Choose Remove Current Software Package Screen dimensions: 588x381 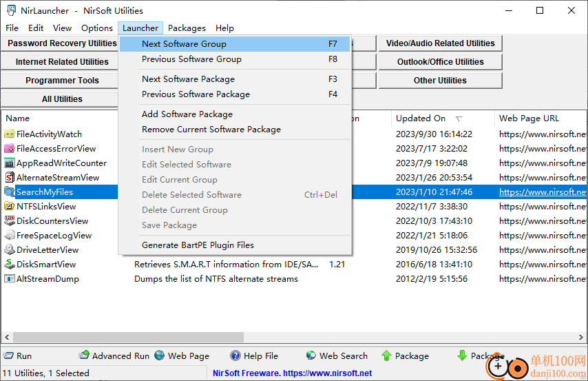(x=235, y=130)
